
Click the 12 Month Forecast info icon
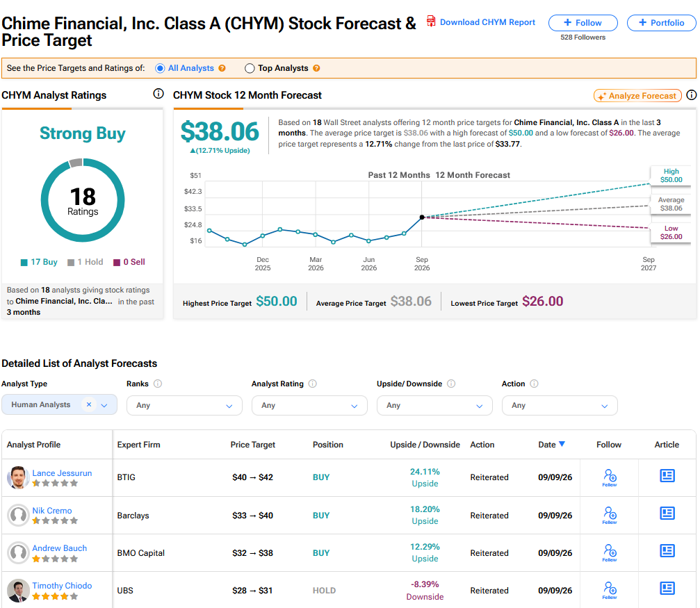[691, 95]
